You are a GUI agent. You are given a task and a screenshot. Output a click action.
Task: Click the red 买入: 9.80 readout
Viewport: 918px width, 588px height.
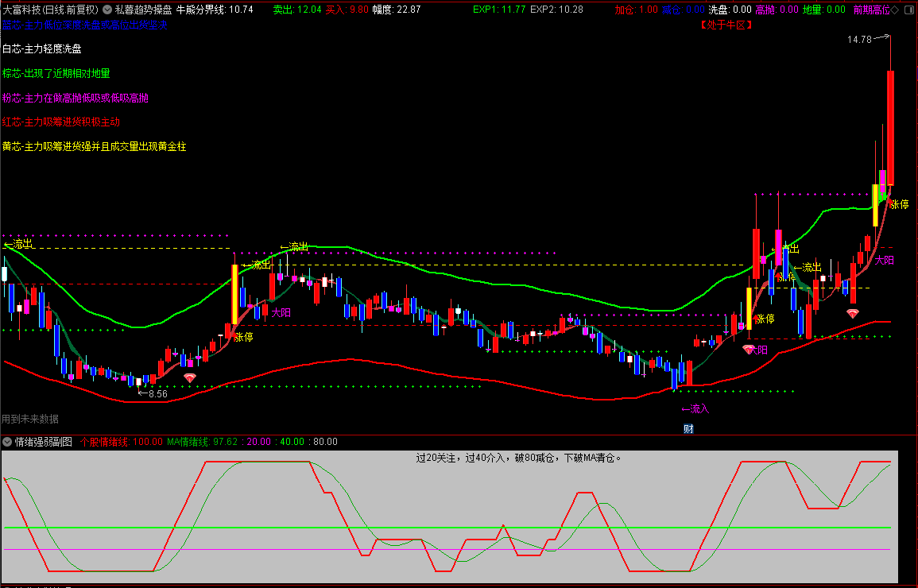(347, 10)
